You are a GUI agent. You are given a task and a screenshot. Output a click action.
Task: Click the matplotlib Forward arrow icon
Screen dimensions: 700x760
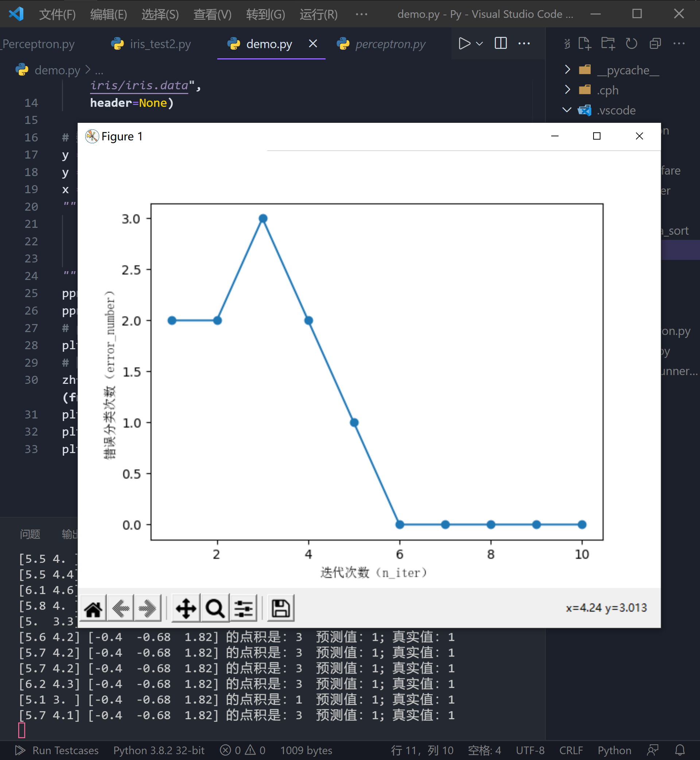coord(147,608)
